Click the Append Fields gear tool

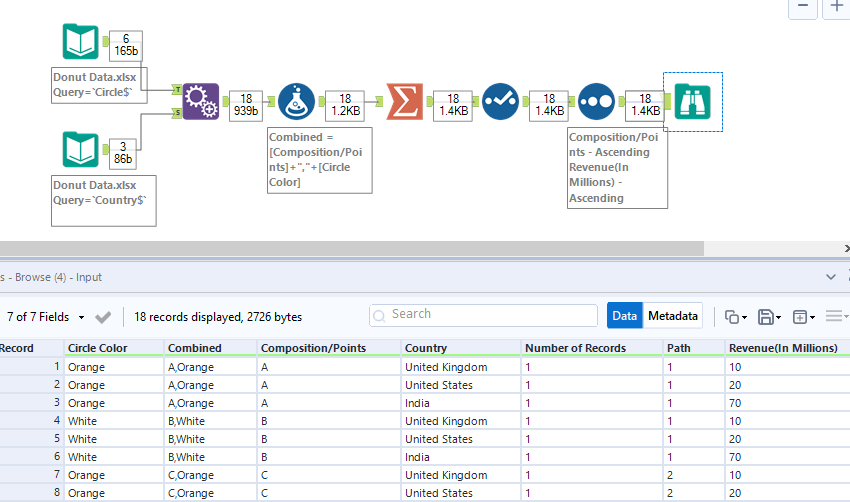(200, 101)
